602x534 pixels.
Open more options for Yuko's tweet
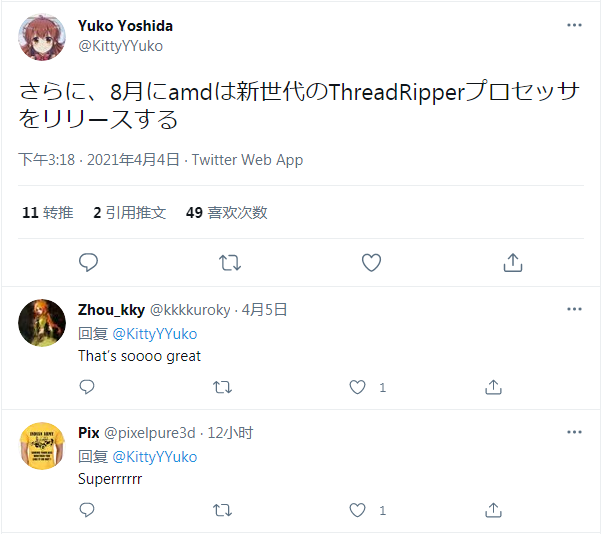[x=574, y=25]
